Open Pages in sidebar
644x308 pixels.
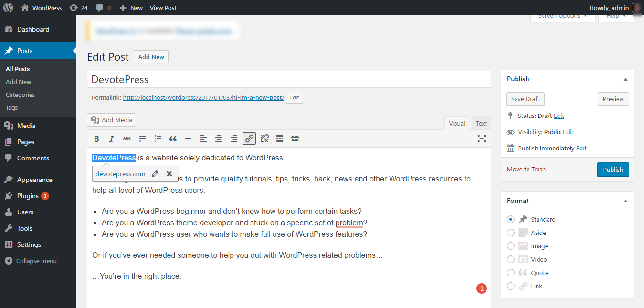38,142
